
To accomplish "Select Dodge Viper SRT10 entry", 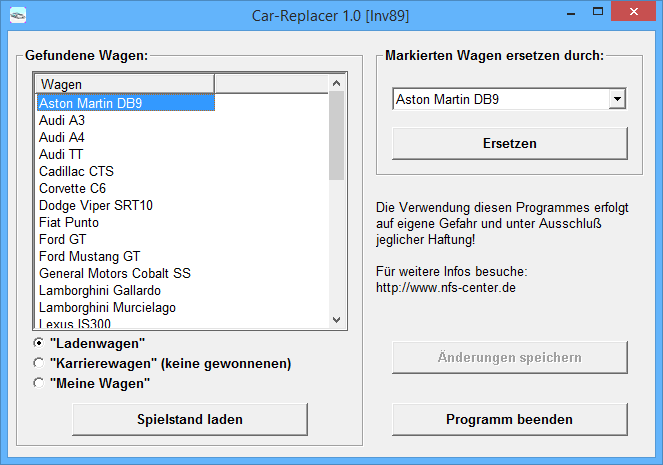I will pos(96,205).
